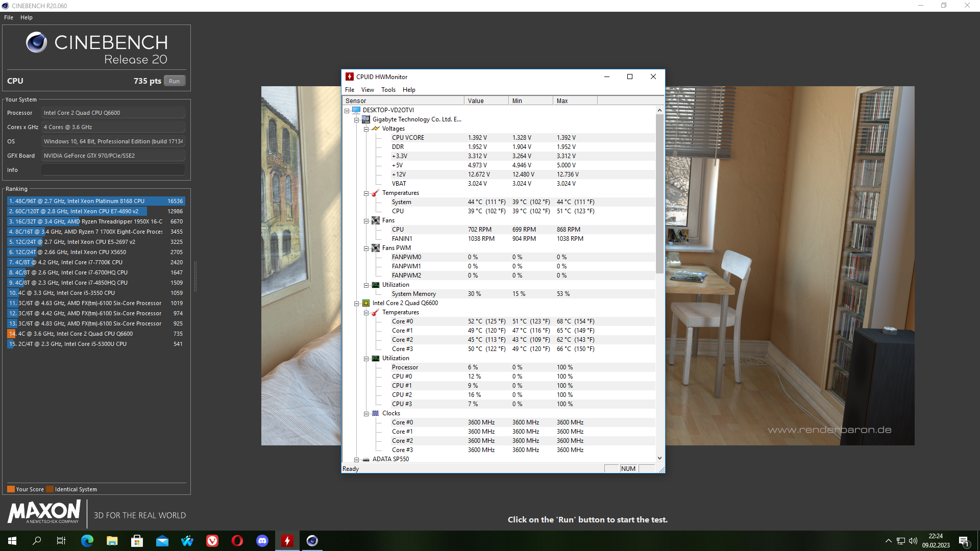
Task: Click the ADATA SP550 drive icon
Action: (x=366, y=459)
